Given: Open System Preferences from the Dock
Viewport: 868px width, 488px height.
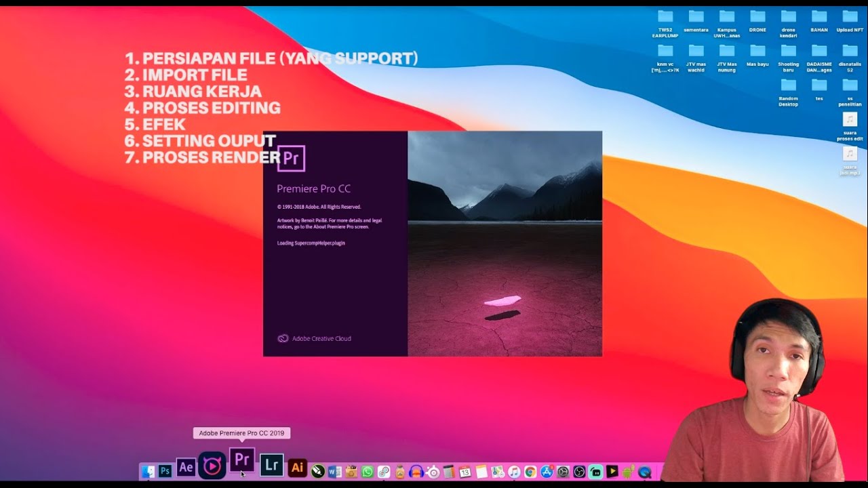Looking at the screenshot, I should pyautogui.click(x=563, y=472).
